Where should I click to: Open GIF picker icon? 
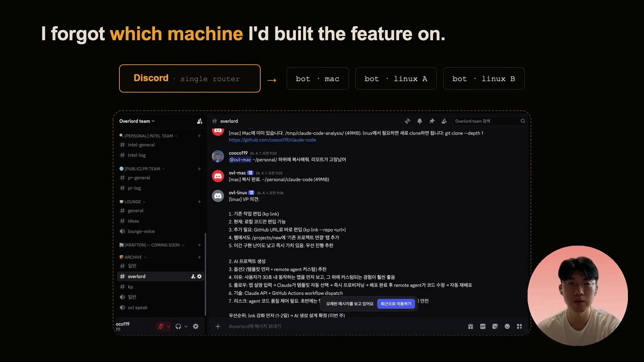[x=483, y=326]
